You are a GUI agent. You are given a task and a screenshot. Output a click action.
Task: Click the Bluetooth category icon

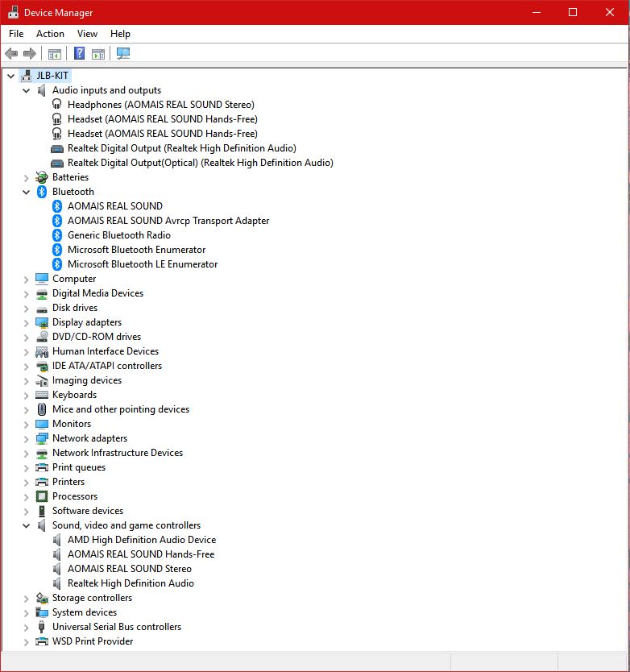[x=42, y=192]
